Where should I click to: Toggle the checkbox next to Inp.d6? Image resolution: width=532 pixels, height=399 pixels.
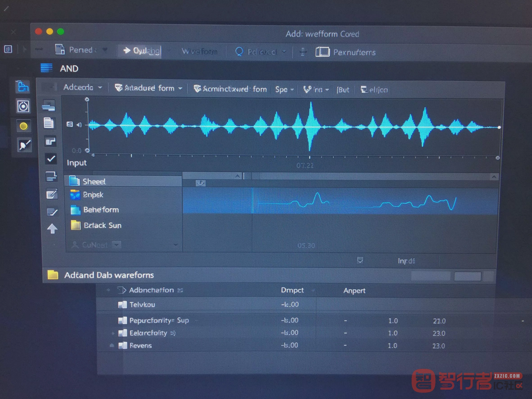point(360,260)
